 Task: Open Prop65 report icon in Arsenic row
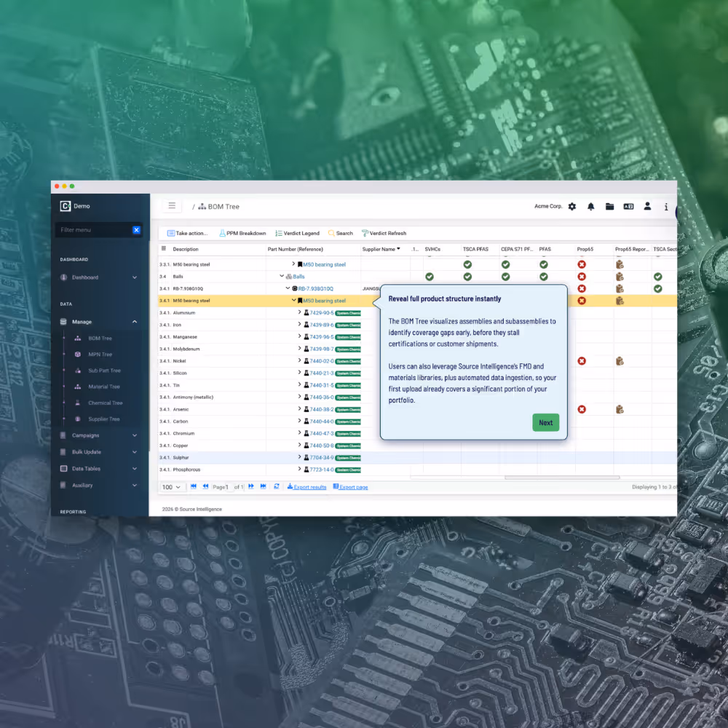pos(620,409)
